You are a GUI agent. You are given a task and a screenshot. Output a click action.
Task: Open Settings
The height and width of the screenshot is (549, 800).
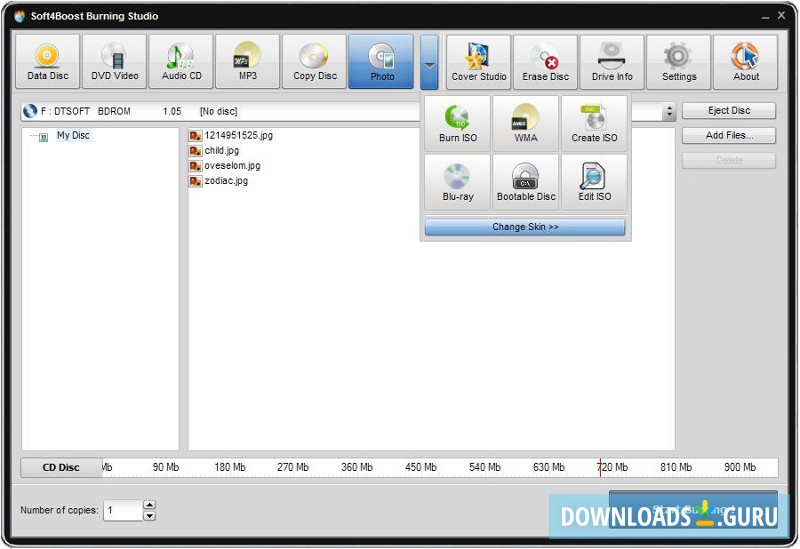[679, 62]
